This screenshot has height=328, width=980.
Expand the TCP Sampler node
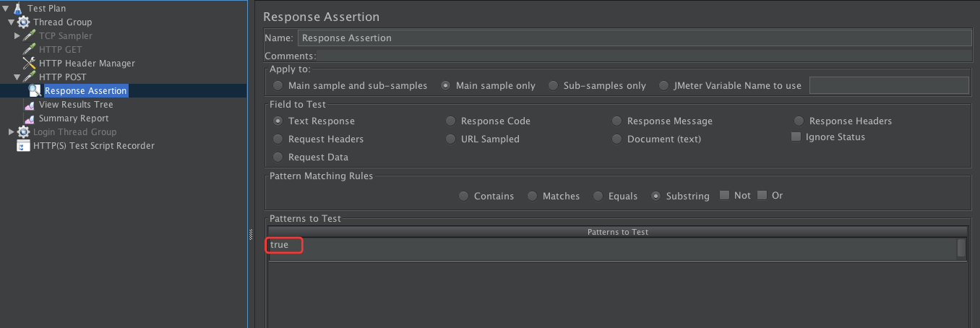17,36
